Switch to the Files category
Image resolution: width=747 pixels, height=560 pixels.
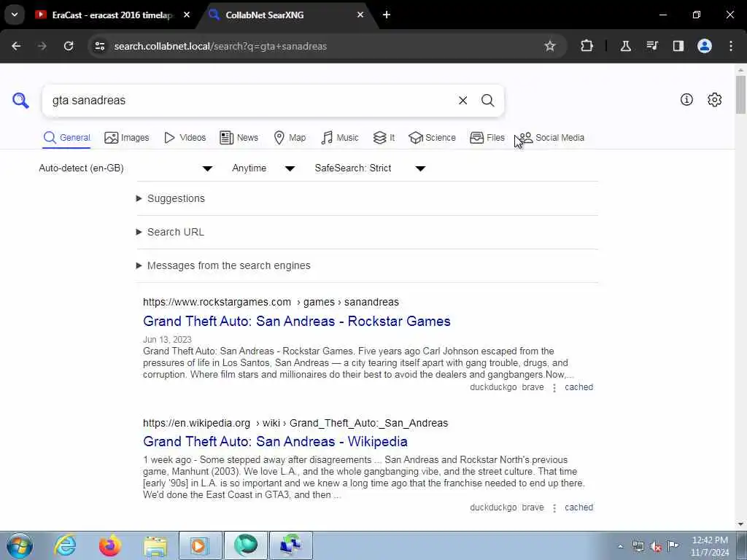487,138
